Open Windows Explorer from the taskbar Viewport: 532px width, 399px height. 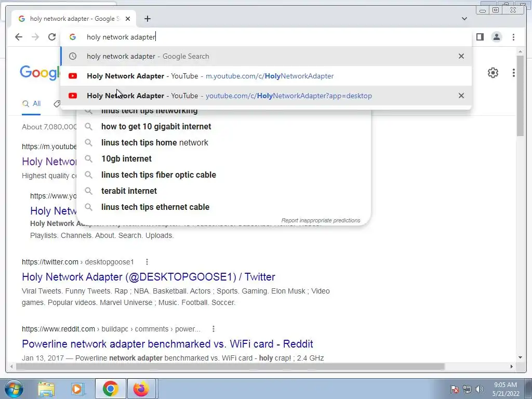click(x=46, y=389)
